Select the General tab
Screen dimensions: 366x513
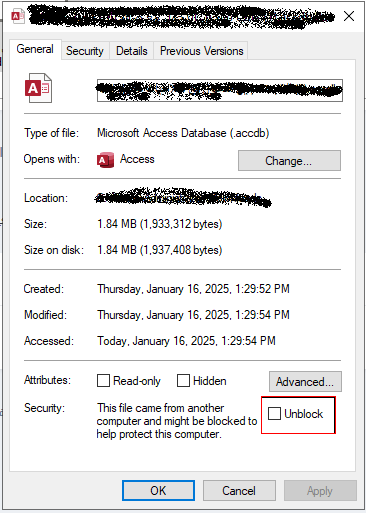tap(35, 49)
